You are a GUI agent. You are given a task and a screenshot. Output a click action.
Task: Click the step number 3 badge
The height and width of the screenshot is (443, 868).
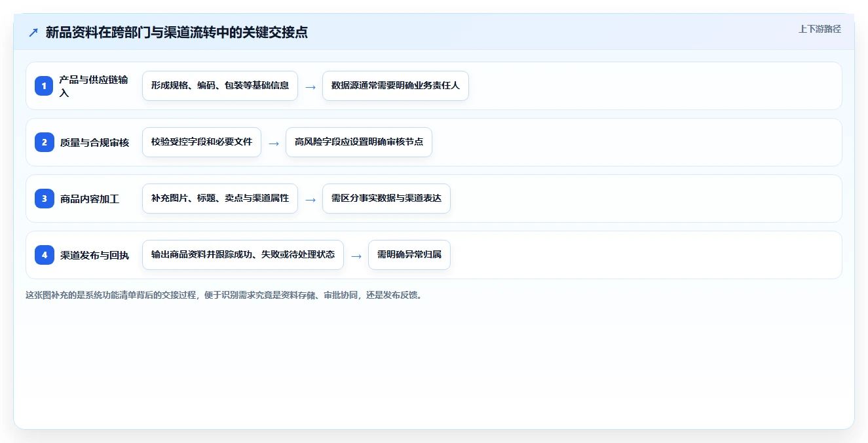point(45,199)
